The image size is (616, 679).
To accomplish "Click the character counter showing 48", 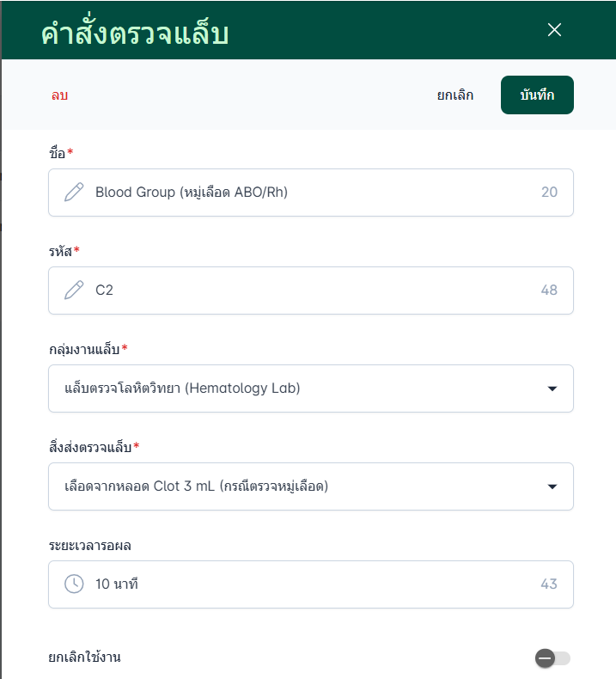I will 549,291.
